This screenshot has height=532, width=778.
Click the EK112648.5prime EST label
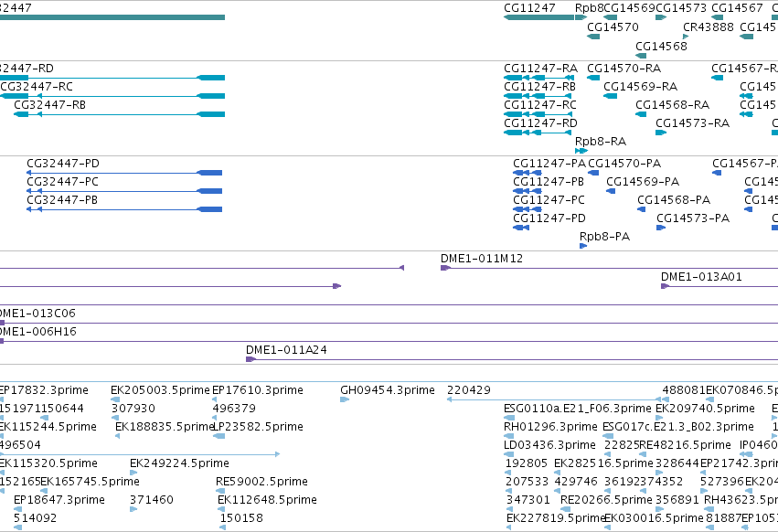pos(268,500)
